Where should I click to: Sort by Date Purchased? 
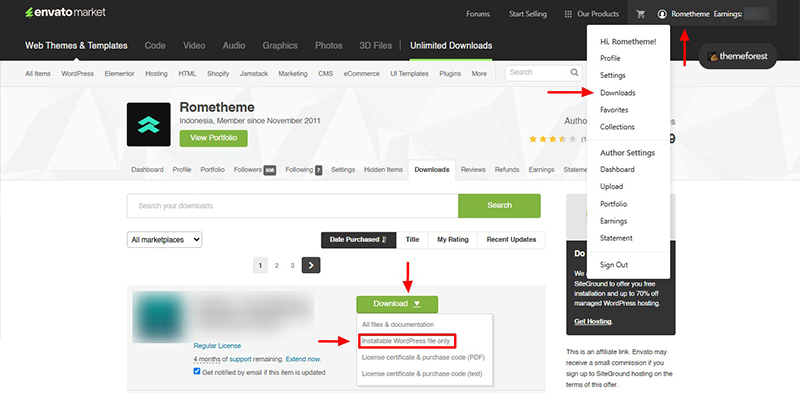click(x=358, y=239)
